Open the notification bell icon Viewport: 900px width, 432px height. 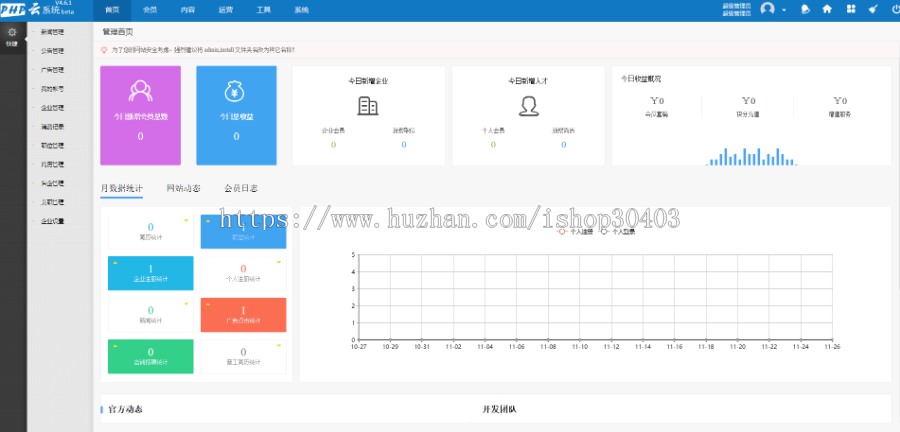point(805,10)
